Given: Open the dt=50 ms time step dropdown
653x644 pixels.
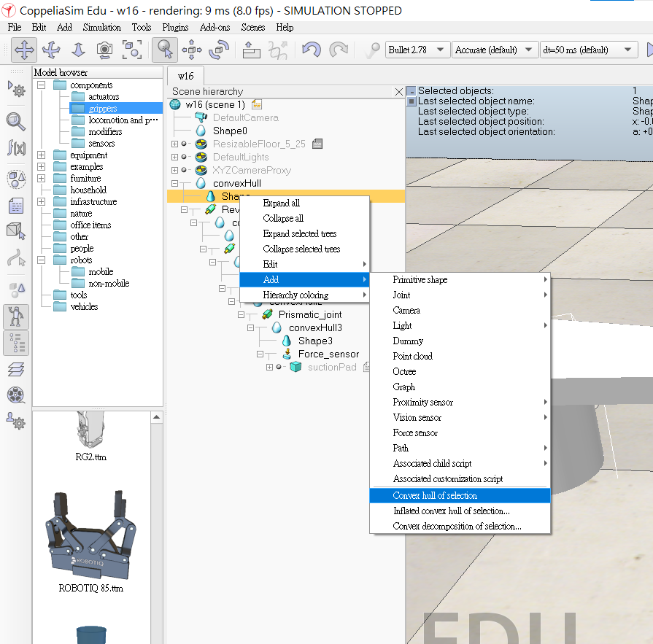Looking at the screenshot, I should [x=589, y=50].
